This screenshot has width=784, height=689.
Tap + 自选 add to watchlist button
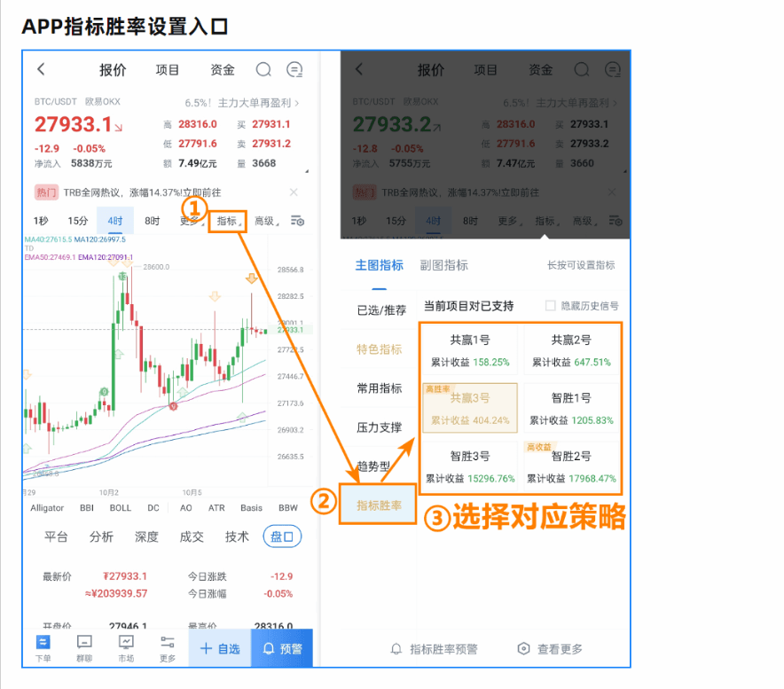[x=219, y=648]
